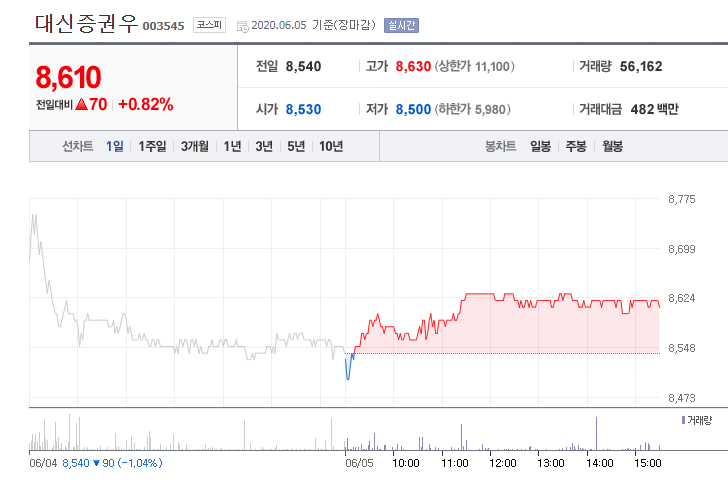Click the 12:00 time axis label
Image resolution: width=728 pixels, height=484 pixels.
503,463
